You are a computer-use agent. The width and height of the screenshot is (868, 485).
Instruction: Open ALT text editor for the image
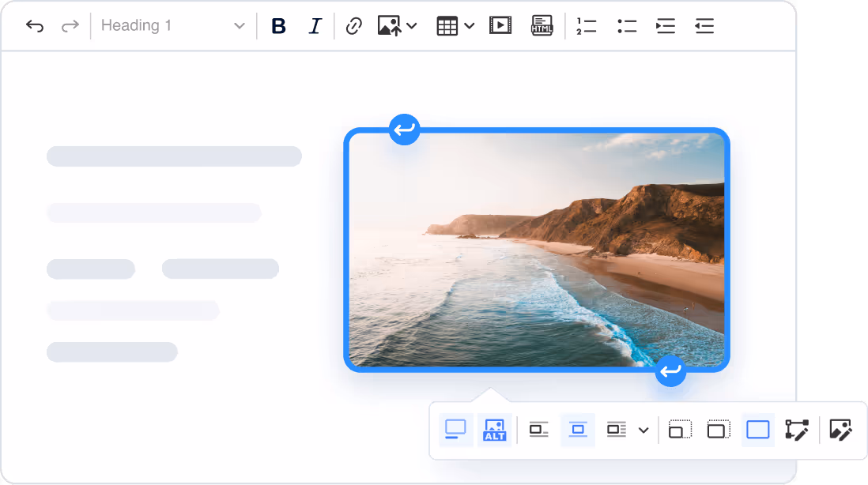click(x=495, y=430)
